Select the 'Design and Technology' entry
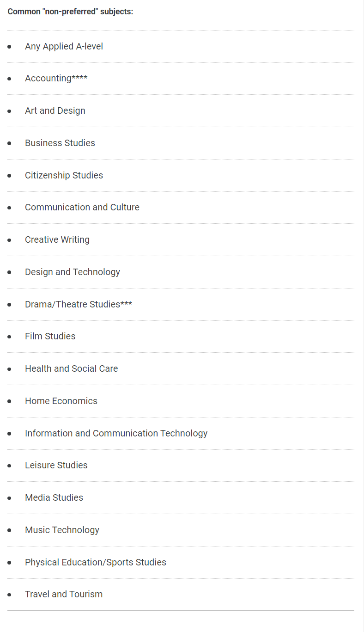364x632 pixels. (73, 272)
